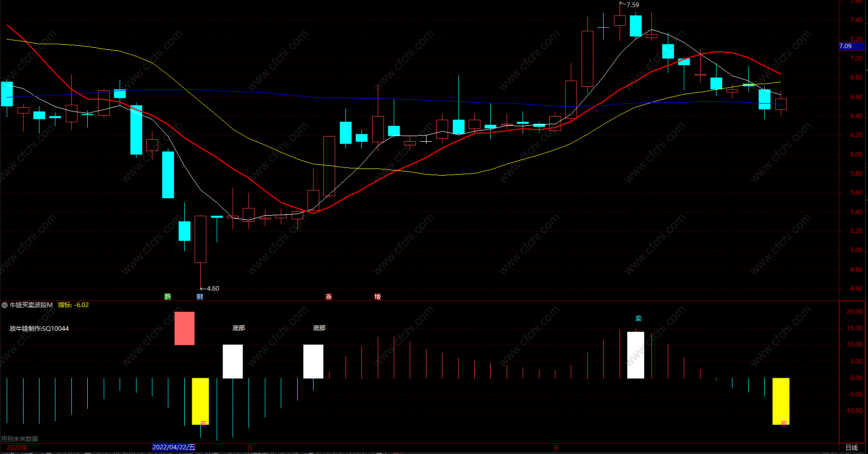Click the red 涨 event marker
Screen dimensions: 868x454
329,296
